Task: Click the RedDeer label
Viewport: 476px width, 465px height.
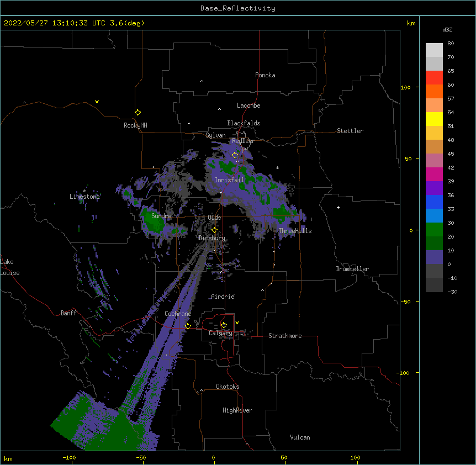Action: 243,141
